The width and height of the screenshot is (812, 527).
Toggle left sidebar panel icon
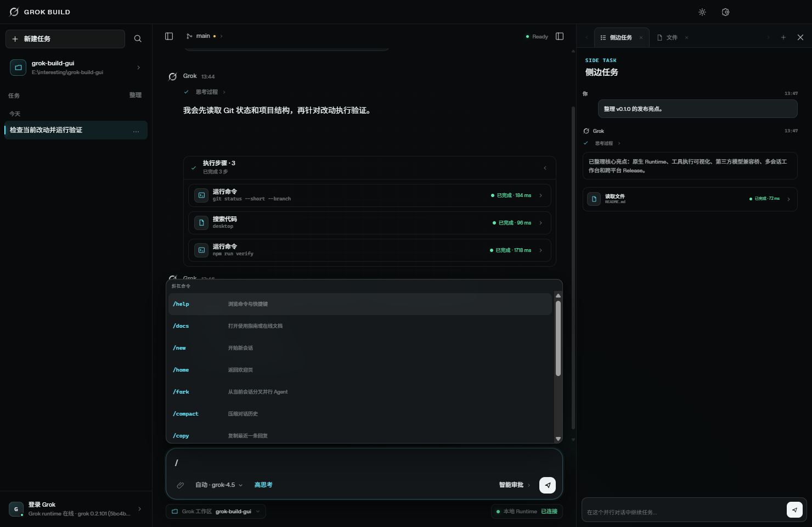(x=169, y=36)
